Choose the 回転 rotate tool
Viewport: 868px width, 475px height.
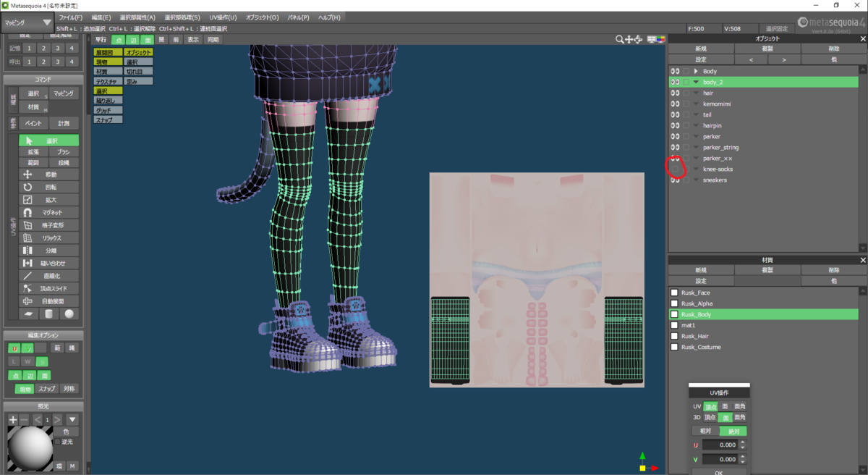49,187
